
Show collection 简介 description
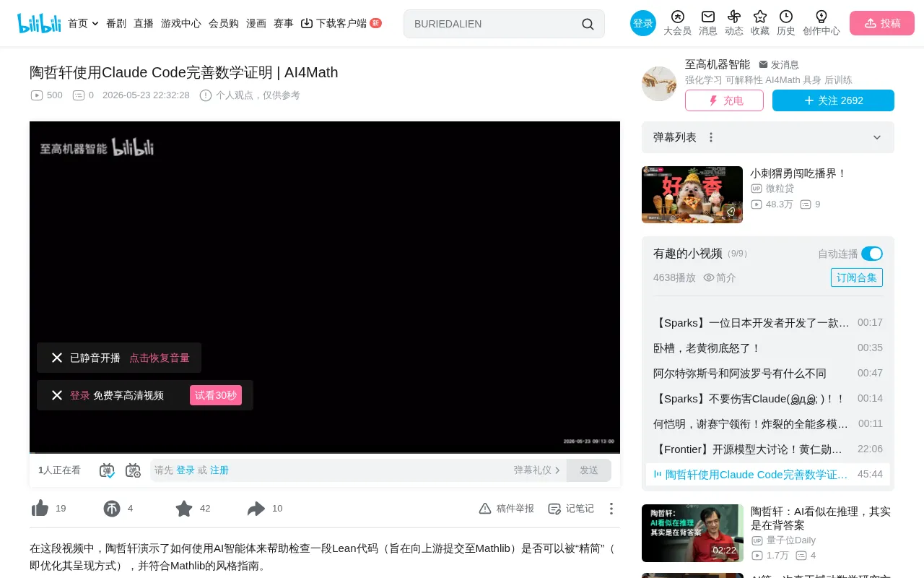(x=720, y=277)
